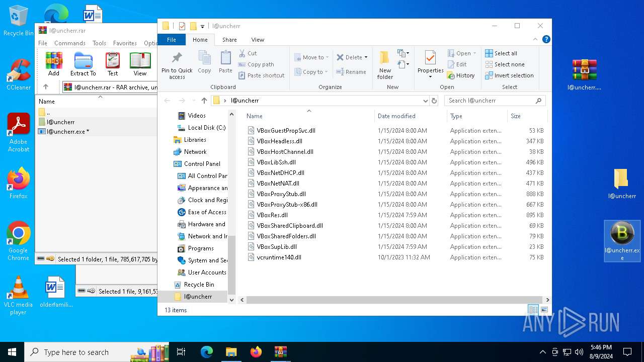Click Copy path in the ribbon
The width and height of the screenshot is (644, 362).
[x=256, y=64]
